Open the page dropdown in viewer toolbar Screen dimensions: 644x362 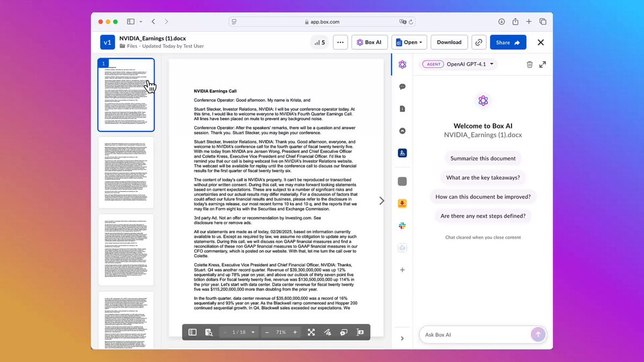(253, 333)
